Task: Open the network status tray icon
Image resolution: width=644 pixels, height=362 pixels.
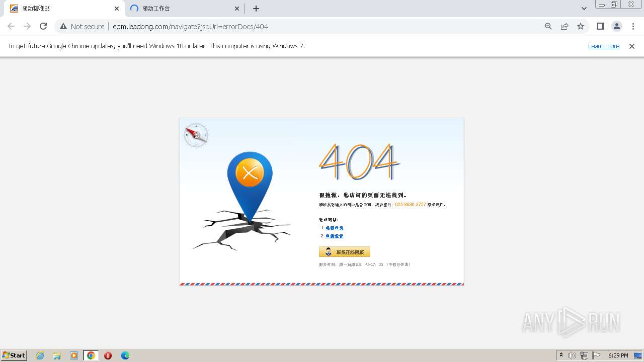Action: (x=584, y=355)
